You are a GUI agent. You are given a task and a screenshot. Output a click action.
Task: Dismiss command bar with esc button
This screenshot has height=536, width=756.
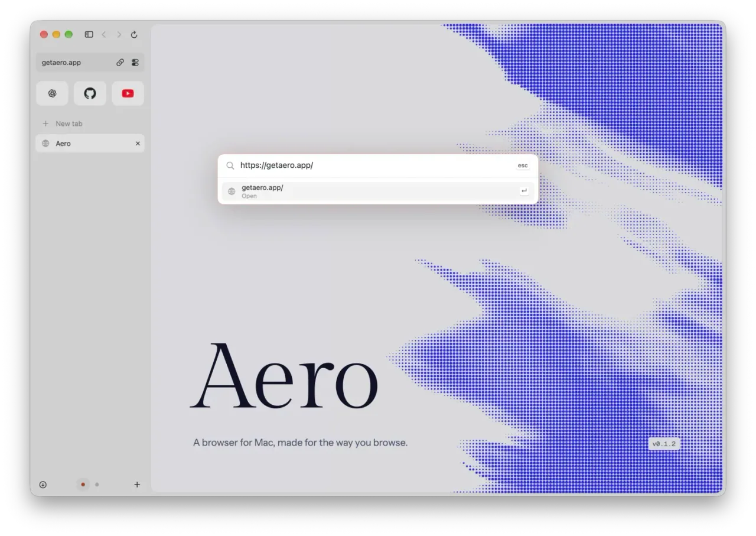pyautogui.click(x=523, y=165)
